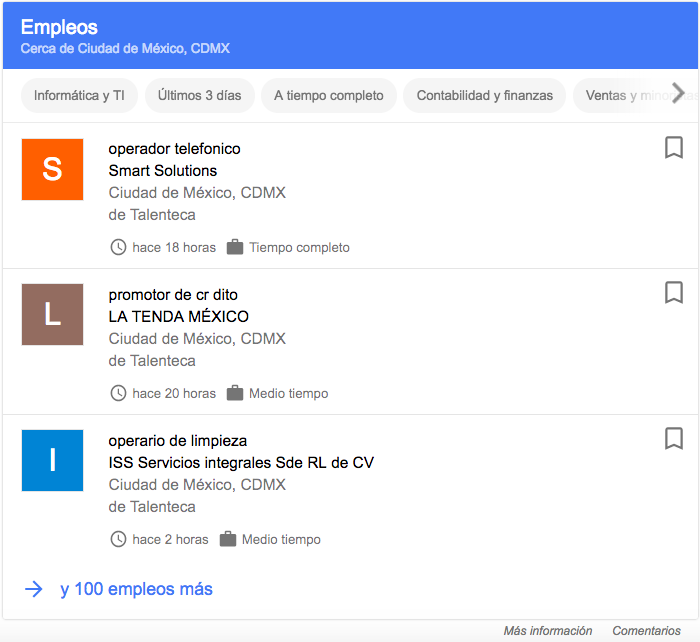Click the 'Tiempo completo' job type text
This screenshot has height=642, width=700.
300,247
